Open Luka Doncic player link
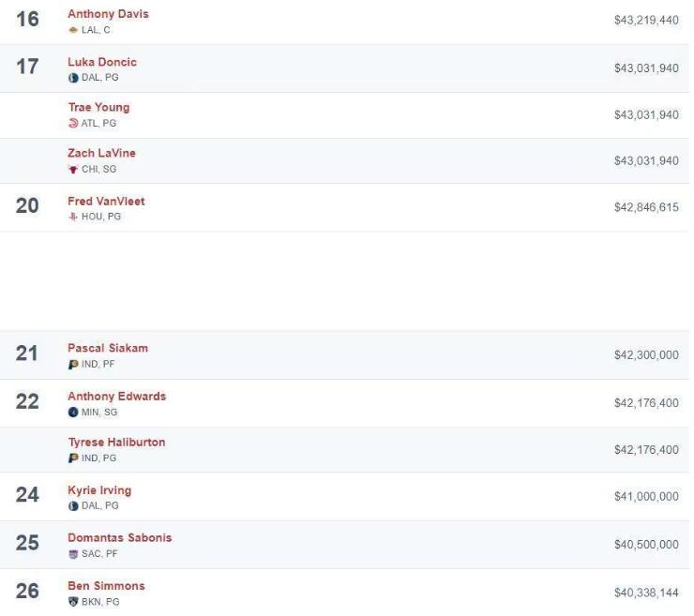 pos(102,62)
